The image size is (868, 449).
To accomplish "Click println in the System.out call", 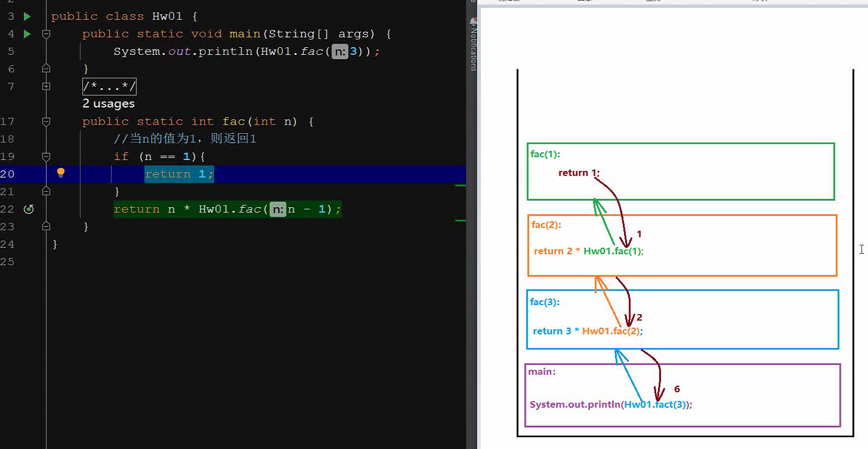I will tap(226, 51).
